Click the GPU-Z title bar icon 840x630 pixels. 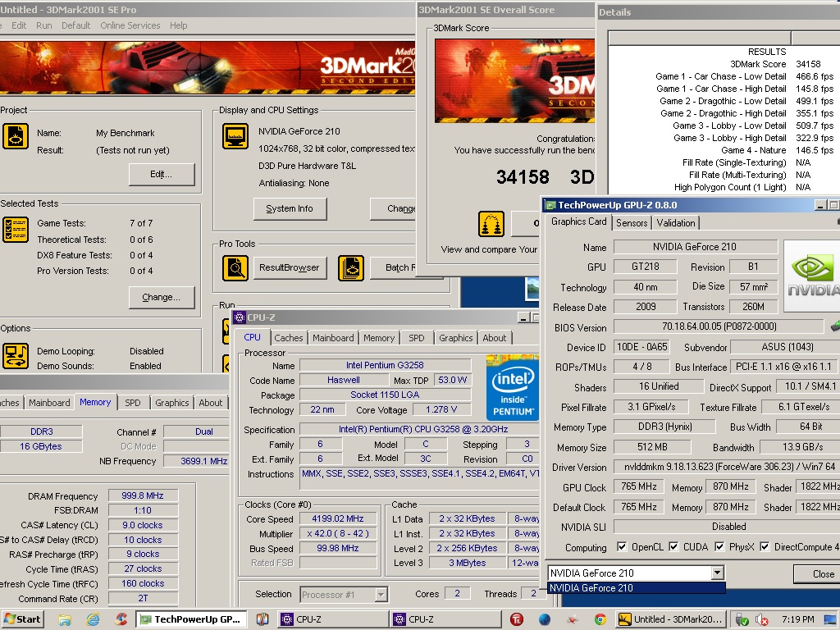point(550,205)
